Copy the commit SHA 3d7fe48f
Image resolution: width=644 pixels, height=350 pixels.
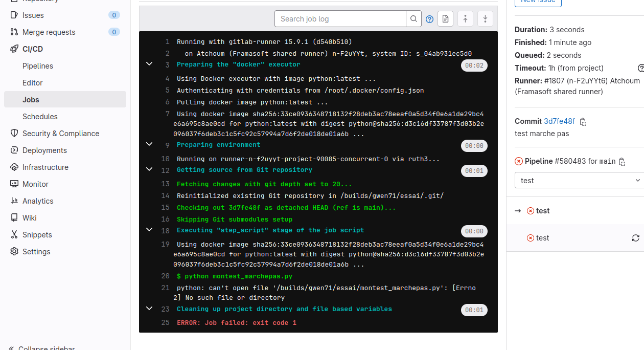tap(583, 122)
